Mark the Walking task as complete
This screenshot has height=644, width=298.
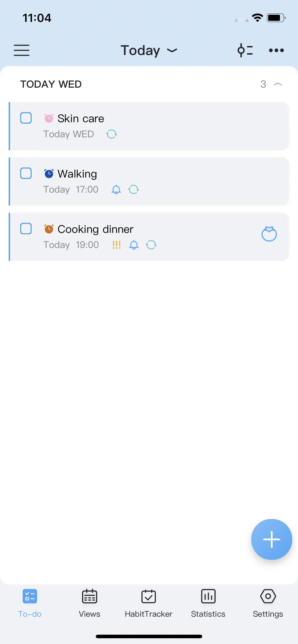[x=26, y=173]
